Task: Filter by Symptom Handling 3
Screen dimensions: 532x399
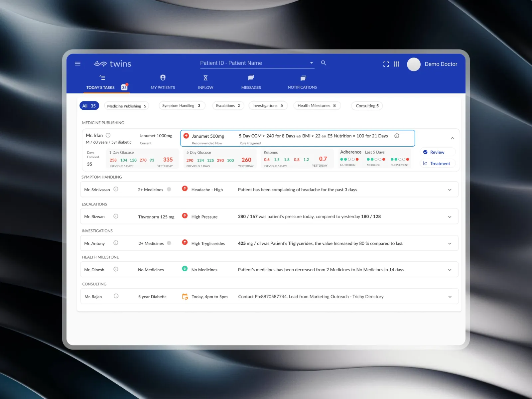Action: 182,106
